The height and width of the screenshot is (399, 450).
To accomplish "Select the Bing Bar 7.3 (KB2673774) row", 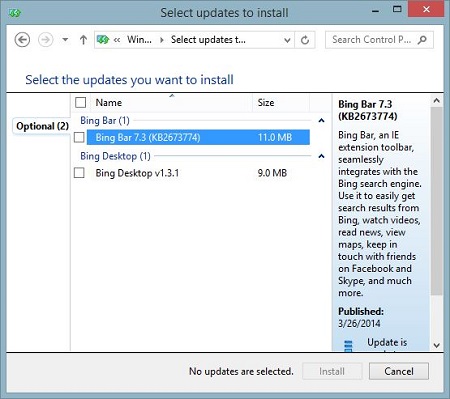I will (198, 137).
